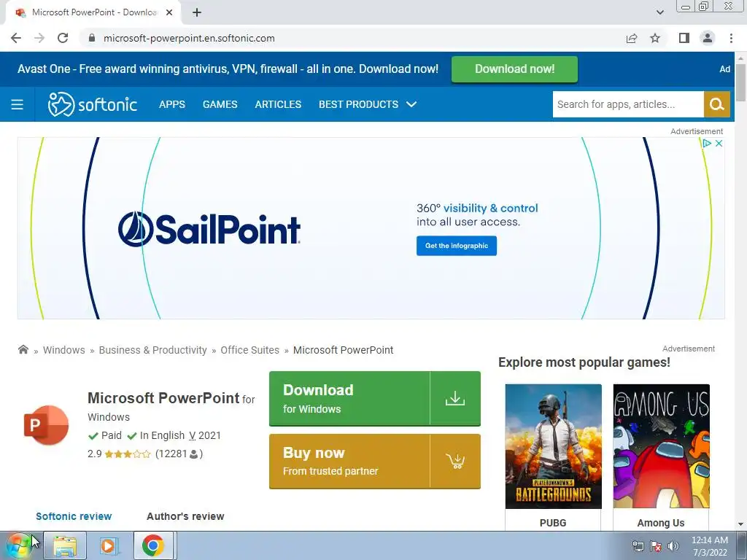Click the orange search magnifier button
The width and height of the screenshot is (747, 560).
pyautogui.click(x=717, y=104)
